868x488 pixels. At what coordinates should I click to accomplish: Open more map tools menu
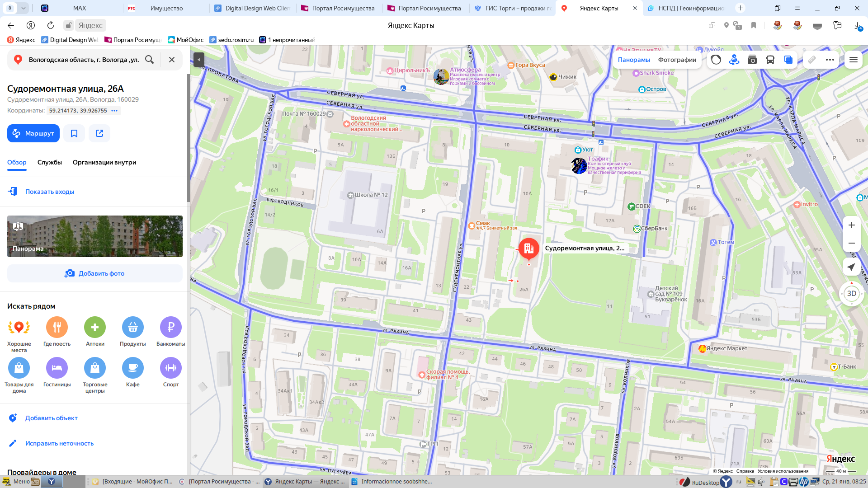pyautogui.click(x=830, y=60)
